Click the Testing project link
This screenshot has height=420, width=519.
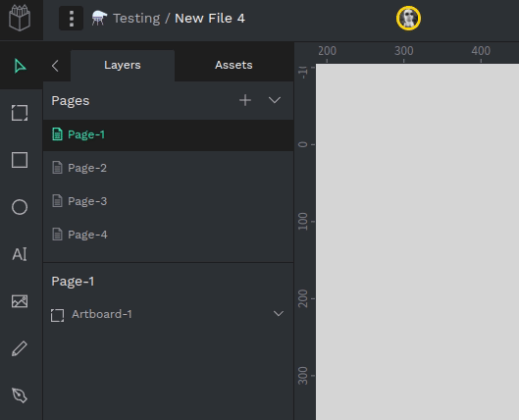tap(136, 19)
